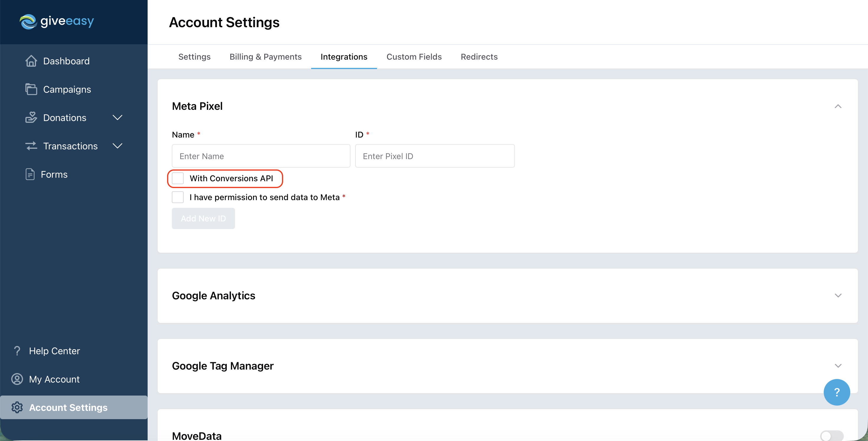The image size is (868, 441).
Task: Click the Enter Name input field
Action: coord(261,156)
